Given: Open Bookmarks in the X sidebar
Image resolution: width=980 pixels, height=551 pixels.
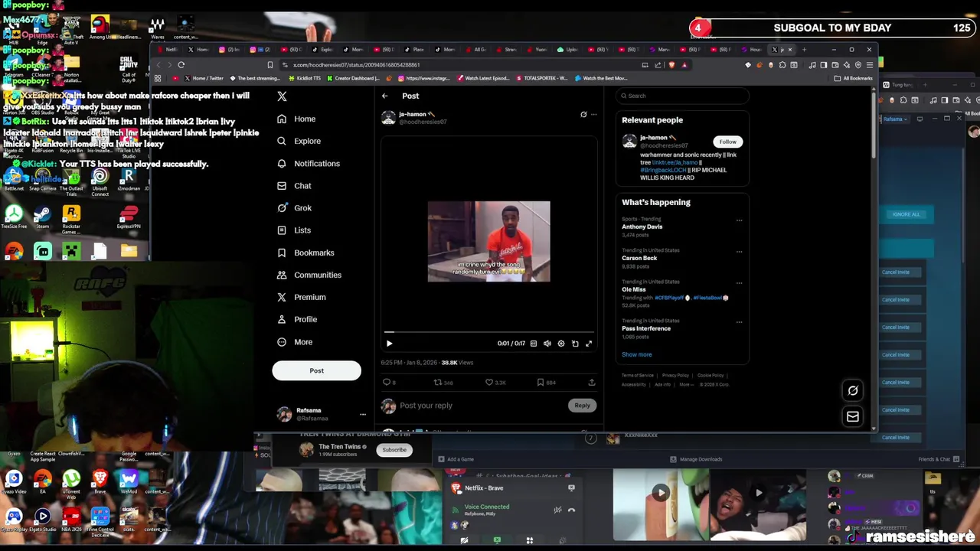Looking at the screenshot, I should (x=305, y=253).
